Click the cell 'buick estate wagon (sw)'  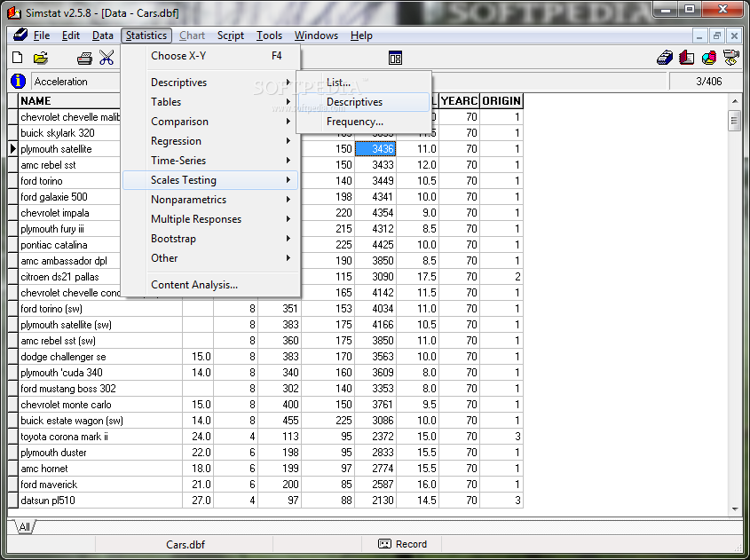pyautogui.click(x=100, y=421)
